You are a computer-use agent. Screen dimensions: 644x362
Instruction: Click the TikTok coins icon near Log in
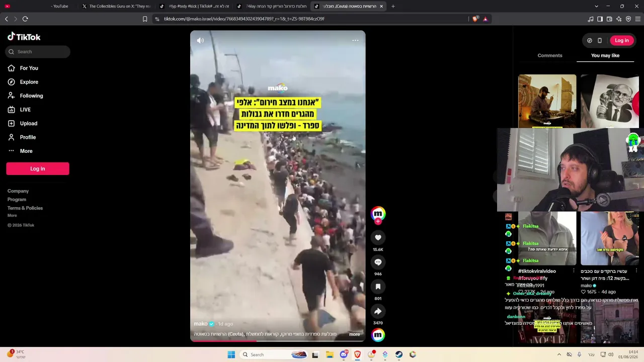pyautogui.click(x=590, y=40)
